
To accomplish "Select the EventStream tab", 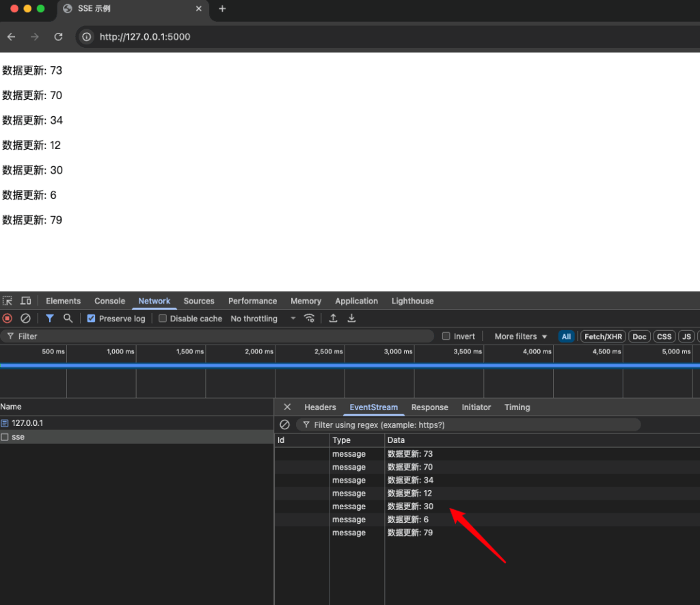I will 374,407.
